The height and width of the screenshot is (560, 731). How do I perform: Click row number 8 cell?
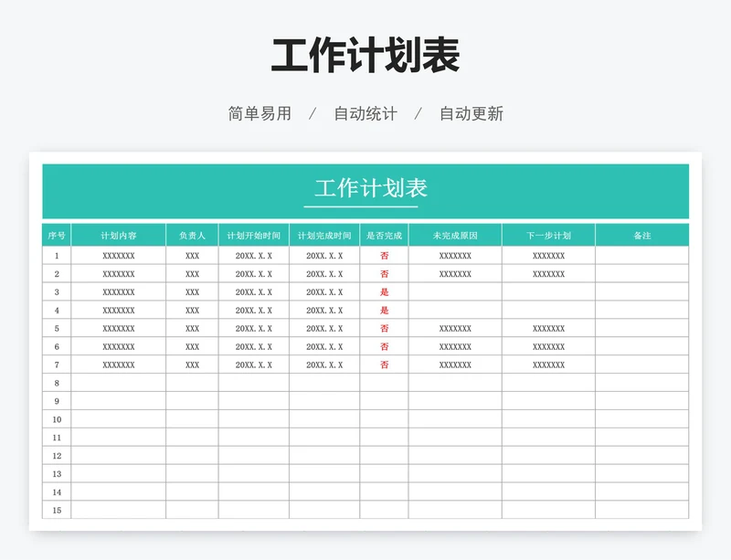click(57, 383)
